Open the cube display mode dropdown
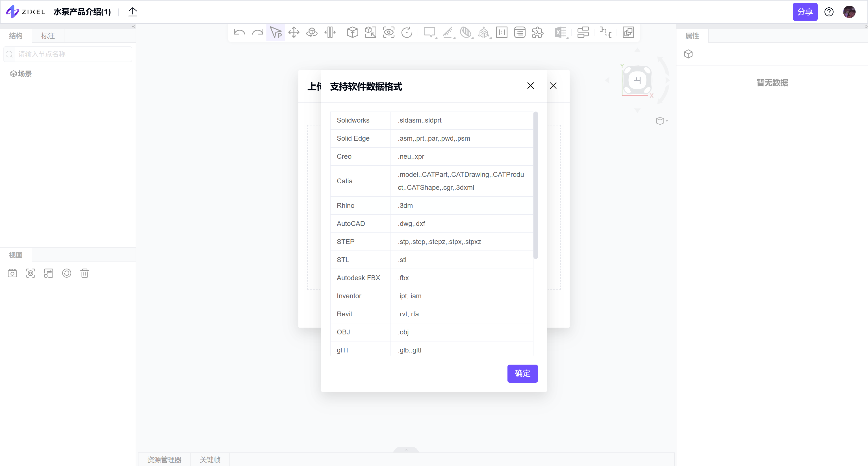 (662, 121)
